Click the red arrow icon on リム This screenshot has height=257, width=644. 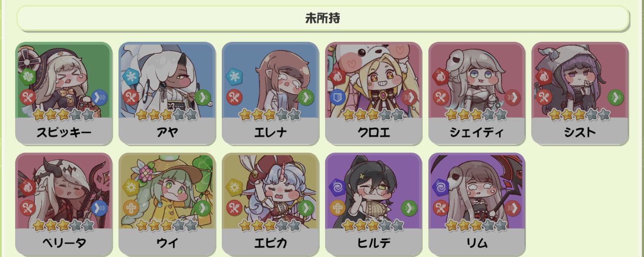[x=512, y=208]
